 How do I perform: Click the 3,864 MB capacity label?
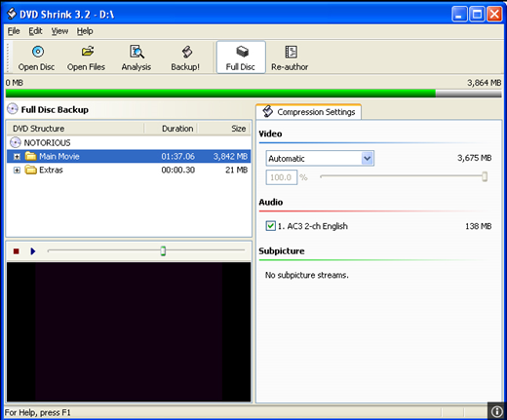[485, 83]
